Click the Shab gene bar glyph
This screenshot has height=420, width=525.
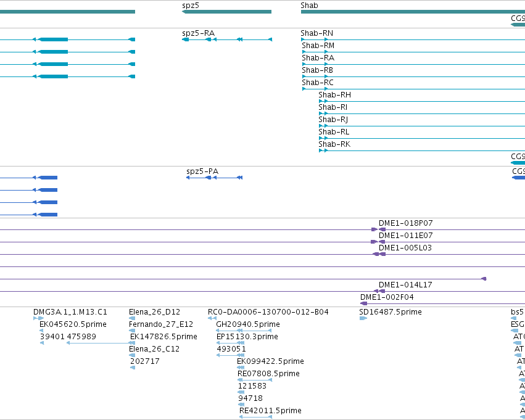413,12
